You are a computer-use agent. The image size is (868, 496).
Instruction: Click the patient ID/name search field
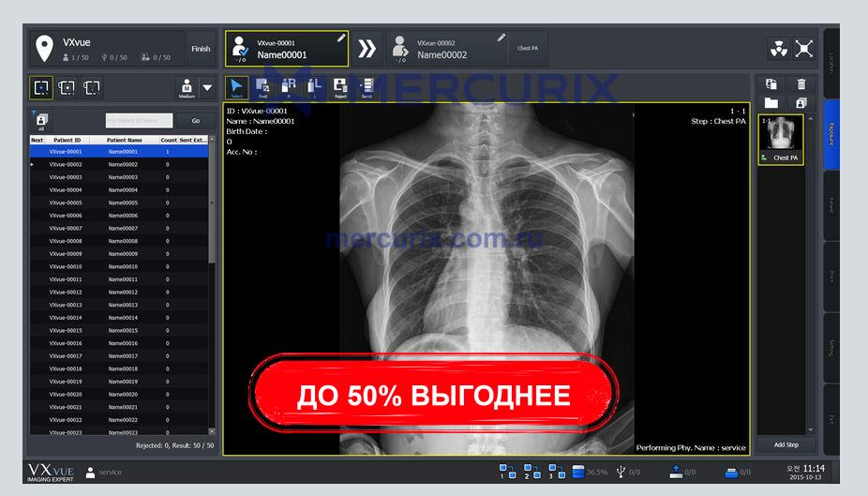[139, 121]
